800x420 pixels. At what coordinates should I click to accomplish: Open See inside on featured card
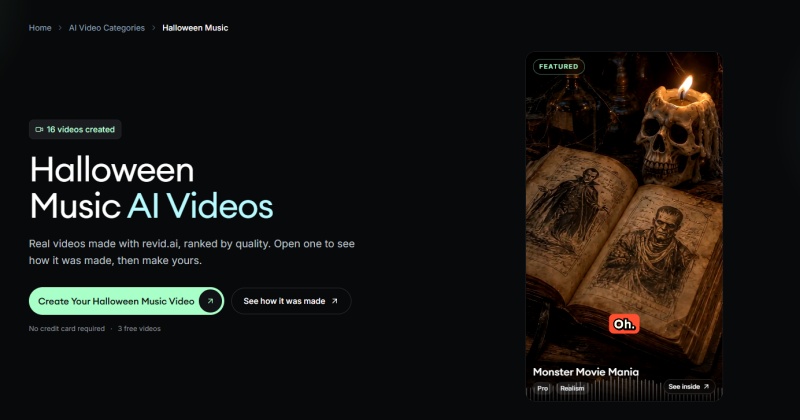[689, 387]
